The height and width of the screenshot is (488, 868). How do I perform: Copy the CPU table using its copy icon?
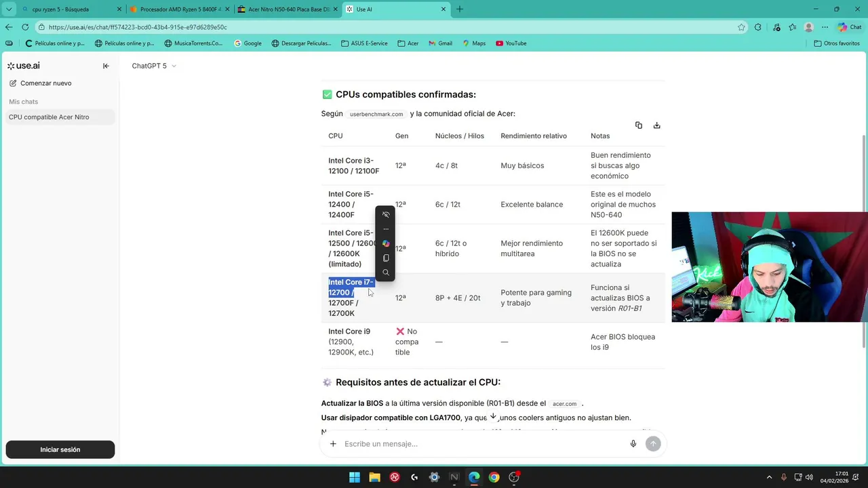[x=638, y=125]
